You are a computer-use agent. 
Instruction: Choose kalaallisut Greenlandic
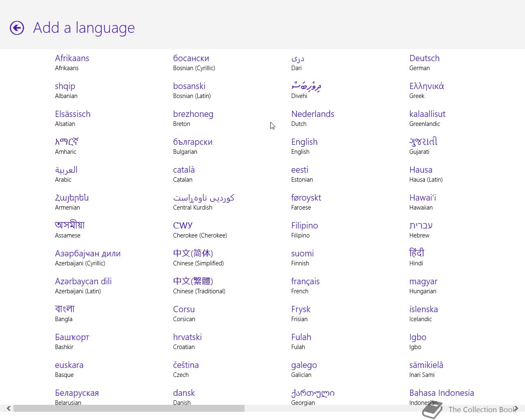[x=427, y=119]
